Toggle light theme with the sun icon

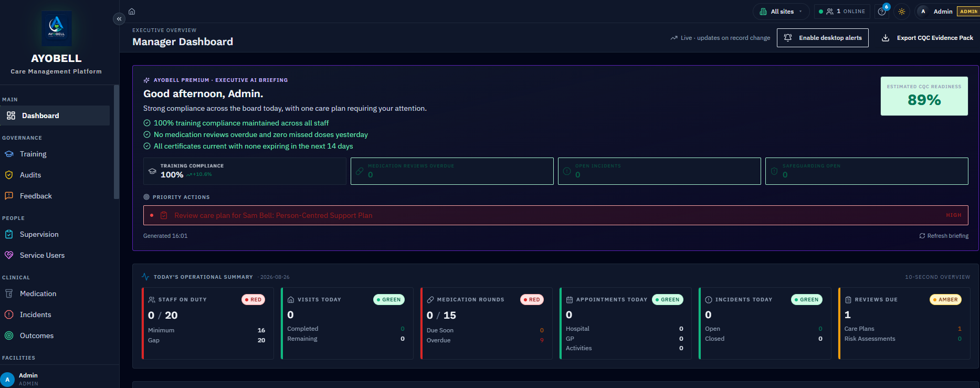pos(902,12)
